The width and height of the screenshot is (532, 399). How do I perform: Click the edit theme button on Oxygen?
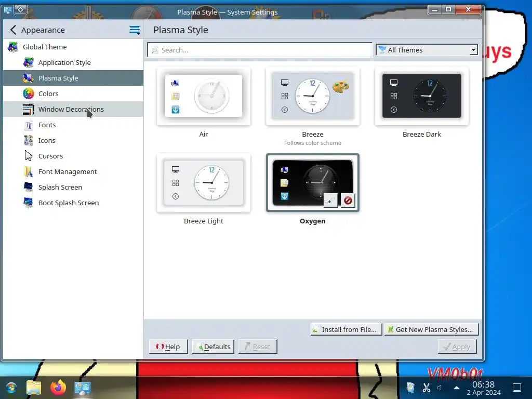click(x=330, y=201)
